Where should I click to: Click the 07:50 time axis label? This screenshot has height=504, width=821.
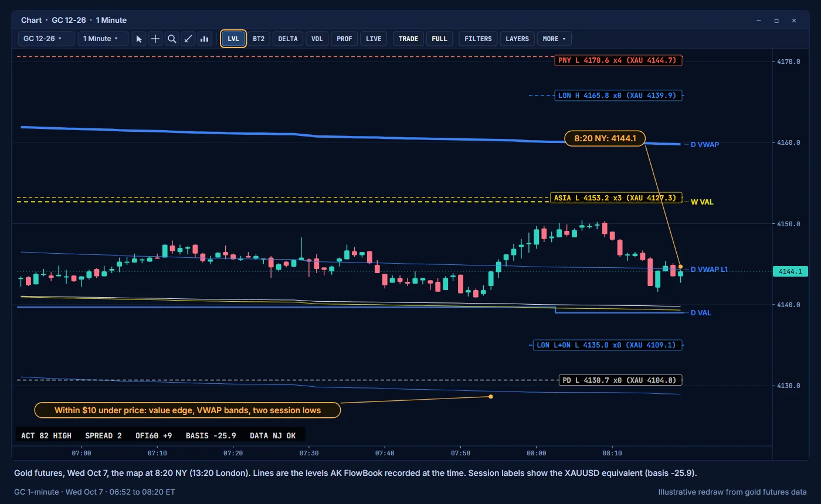coord(461,453)
